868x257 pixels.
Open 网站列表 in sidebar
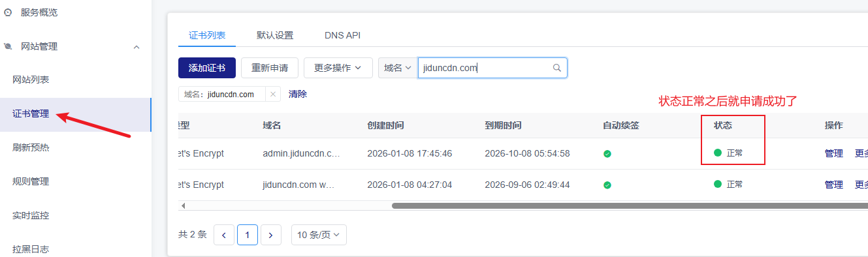(x=31, y=80)
